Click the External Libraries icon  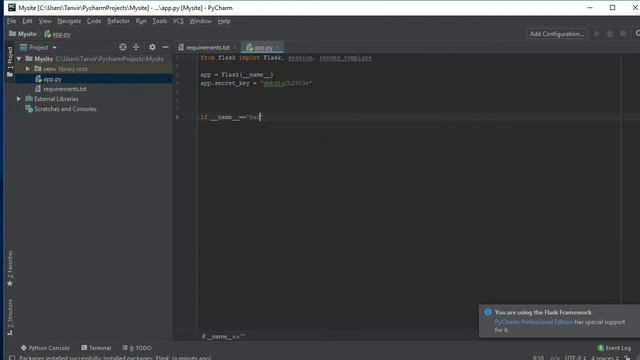tap(29, 99)
